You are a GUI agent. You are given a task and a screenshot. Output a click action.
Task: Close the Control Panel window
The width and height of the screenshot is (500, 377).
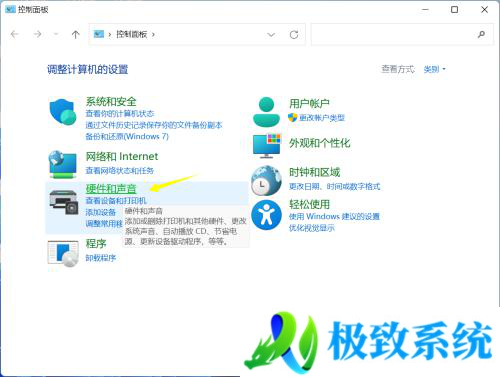pyautogui.click(x=484, y=10)
